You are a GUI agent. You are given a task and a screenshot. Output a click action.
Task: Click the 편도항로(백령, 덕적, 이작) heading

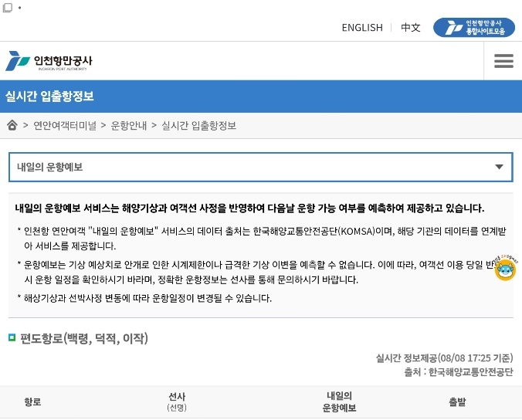click(84, 338)
